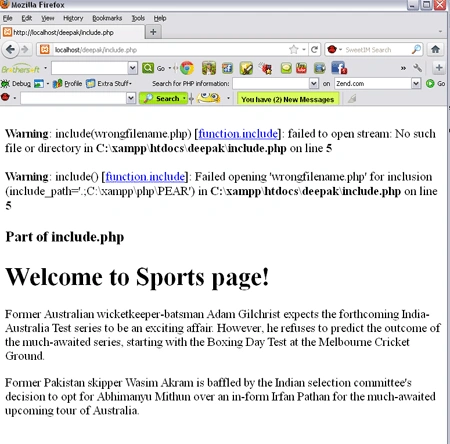
Task: Expand the SweetIM search field dropdown
Action: point(131,98)
